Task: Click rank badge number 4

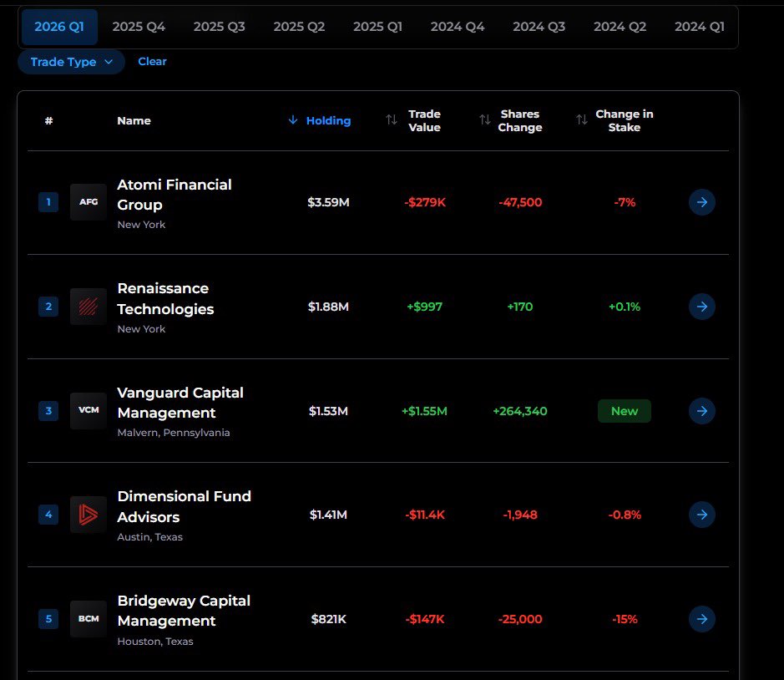Action: (48, 515)
